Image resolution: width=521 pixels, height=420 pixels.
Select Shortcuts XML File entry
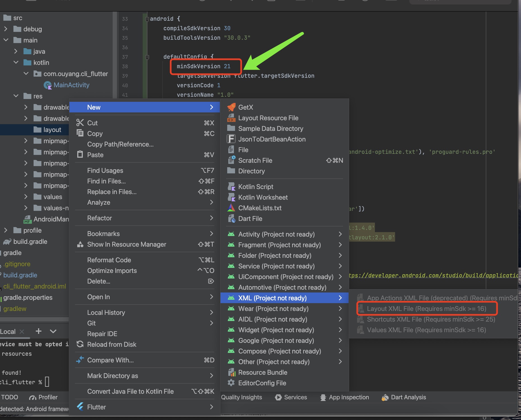[x=431, y=319]
